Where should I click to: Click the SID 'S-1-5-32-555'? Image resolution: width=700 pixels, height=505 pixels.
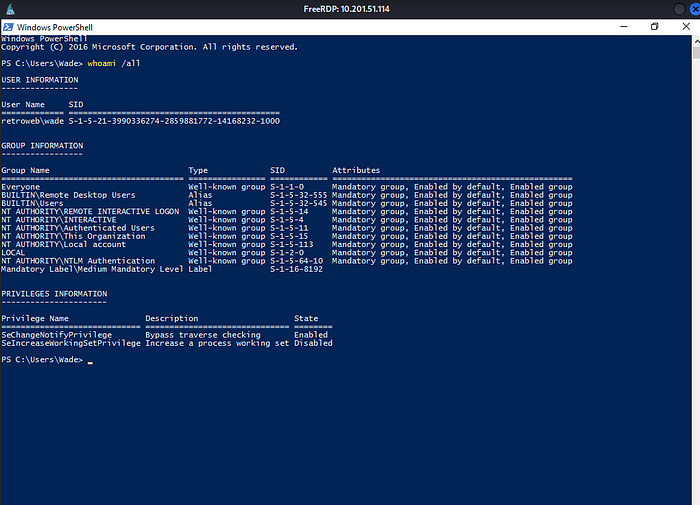[299, 195]
